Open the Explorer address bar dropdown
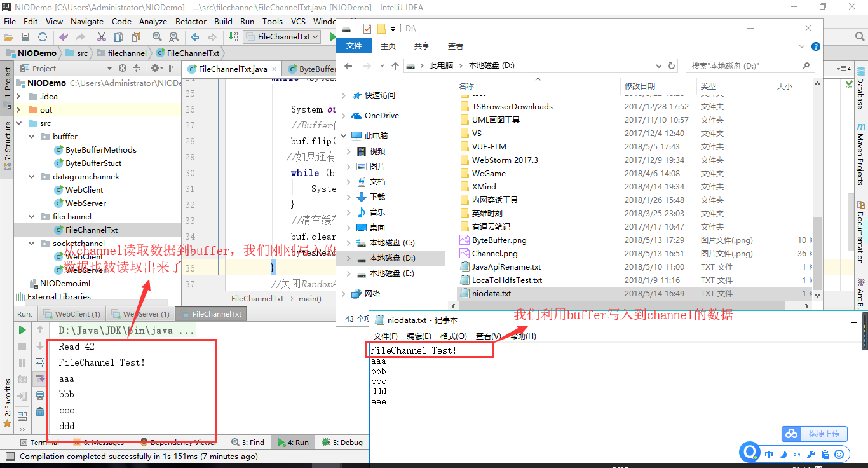The height and width of the screenshot is (468, 868). 659,65
